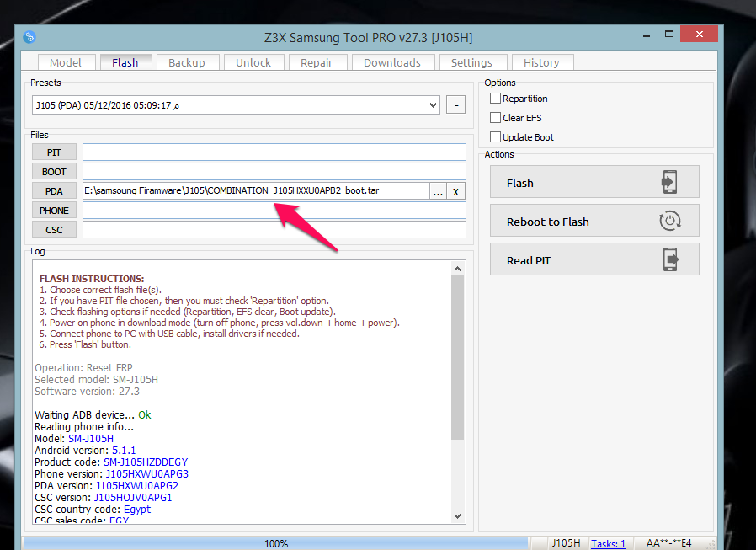Click the PDA file path field
The image size is (756, 550).
256,190
